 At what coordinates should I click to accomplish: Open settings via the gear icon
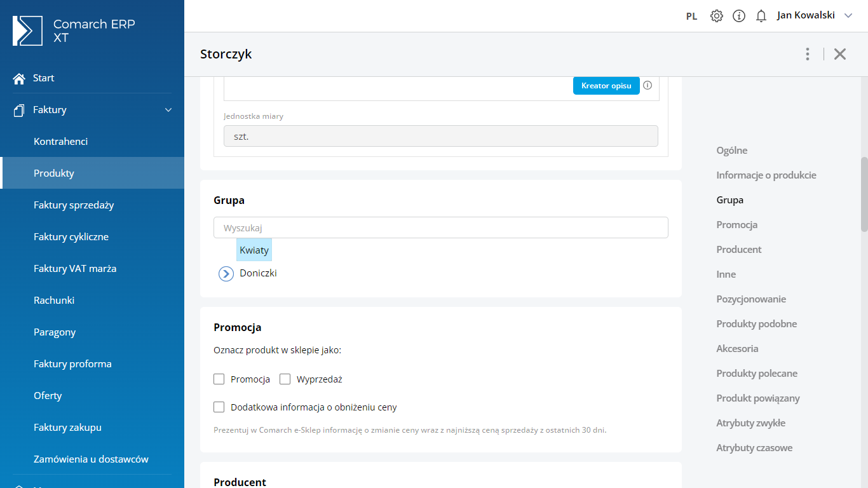717,16
